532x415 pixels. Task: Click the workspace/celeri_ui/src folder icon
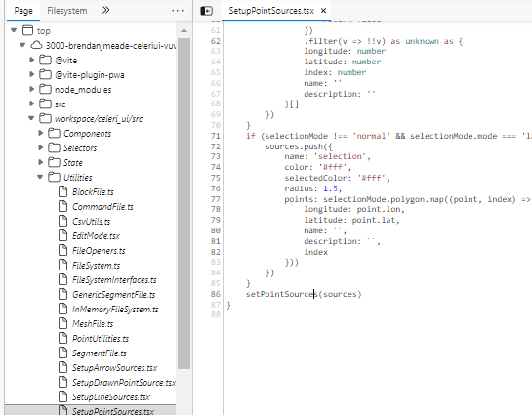point(45,118)
